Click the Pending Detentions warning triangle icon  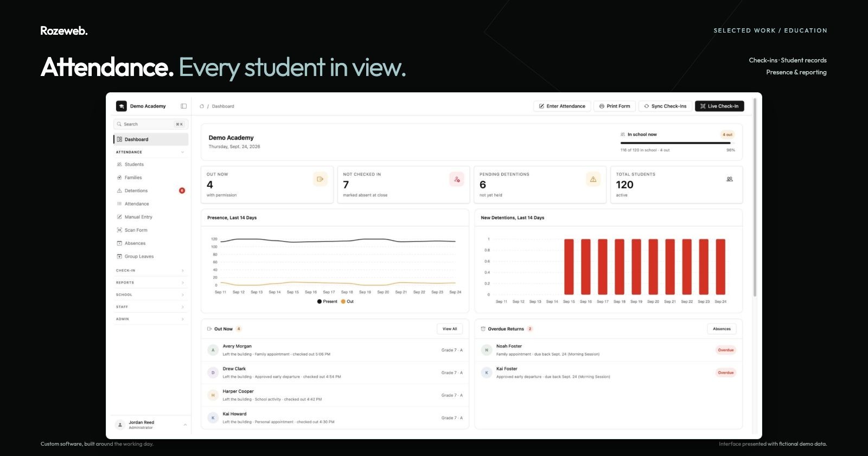593,179
